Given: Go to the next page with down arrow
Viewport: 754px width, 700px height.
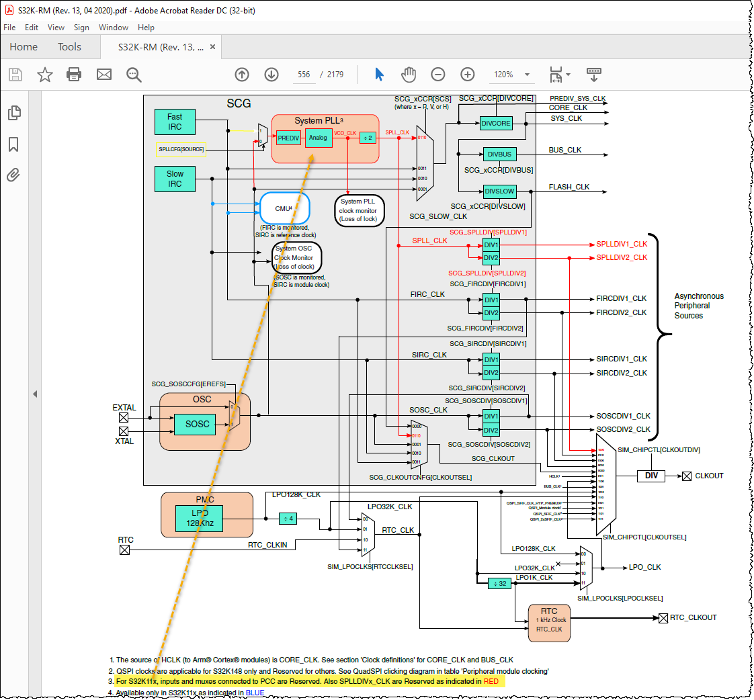Looking at the screenshot, I should pyautogui.click(x=271, y=75).
